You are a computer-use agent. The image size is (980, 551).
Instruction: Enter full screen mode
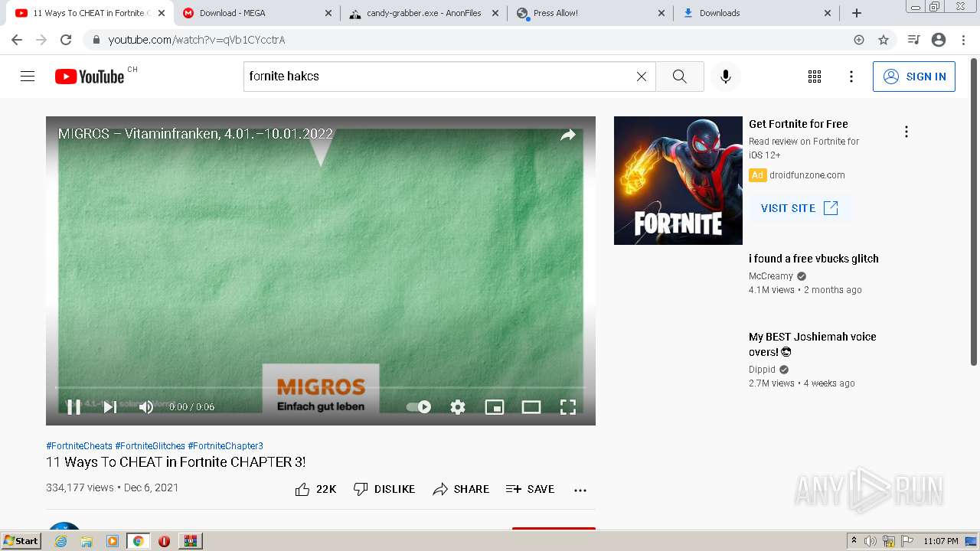[568, 407]
